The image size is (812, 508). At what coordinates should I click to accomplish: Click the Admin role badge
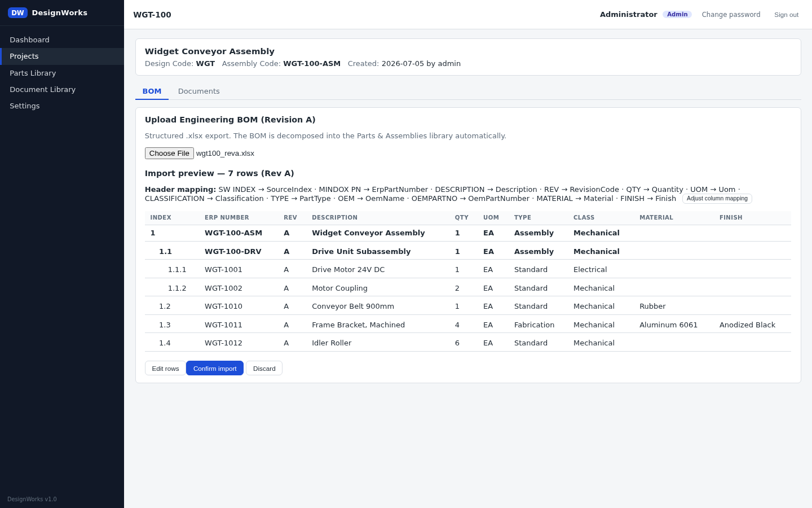pyautogui.click(x=677, y=15)
